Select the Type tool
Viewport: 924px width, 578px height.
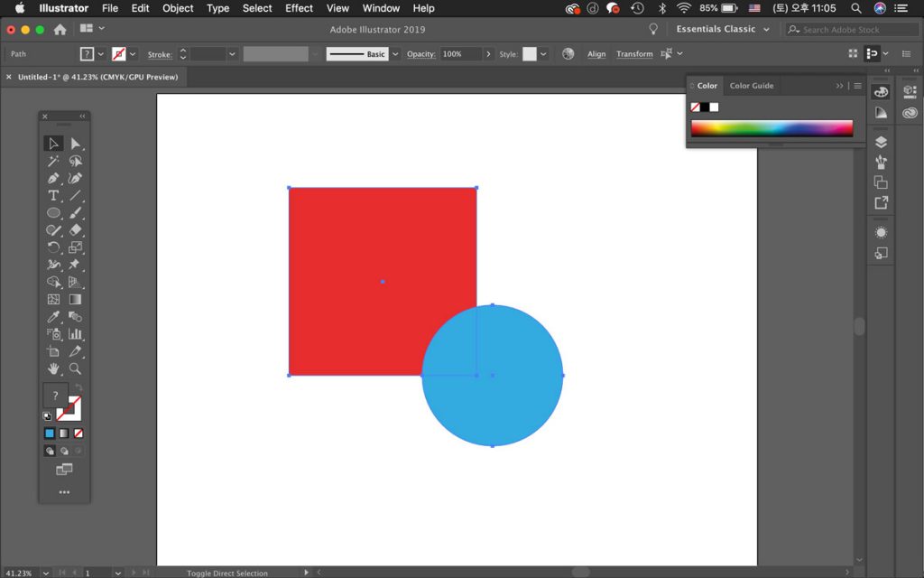tap(53, 195)
